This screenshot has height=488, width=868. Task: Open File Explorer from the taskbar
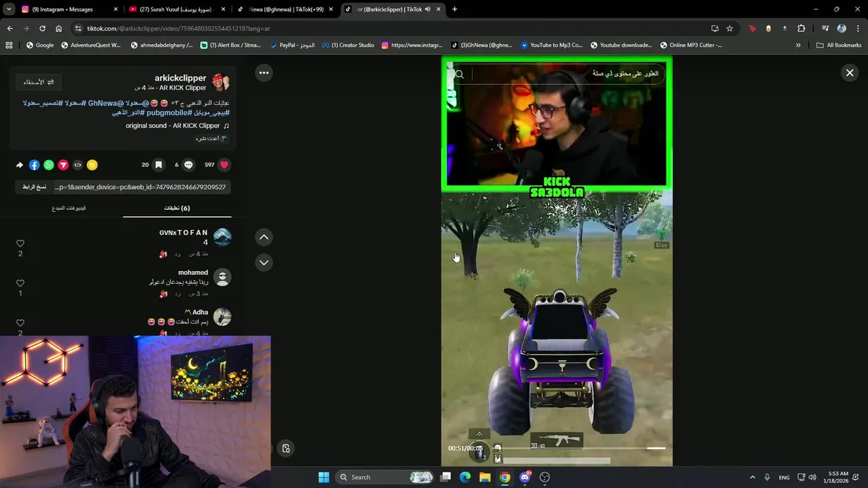(x=485, y=477)
